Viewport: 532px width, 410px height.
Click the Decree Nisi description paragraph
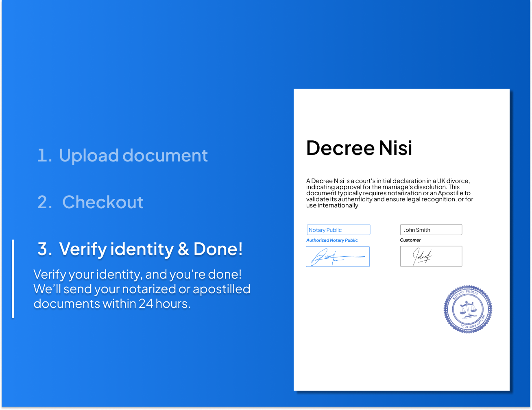coord(389,193)
